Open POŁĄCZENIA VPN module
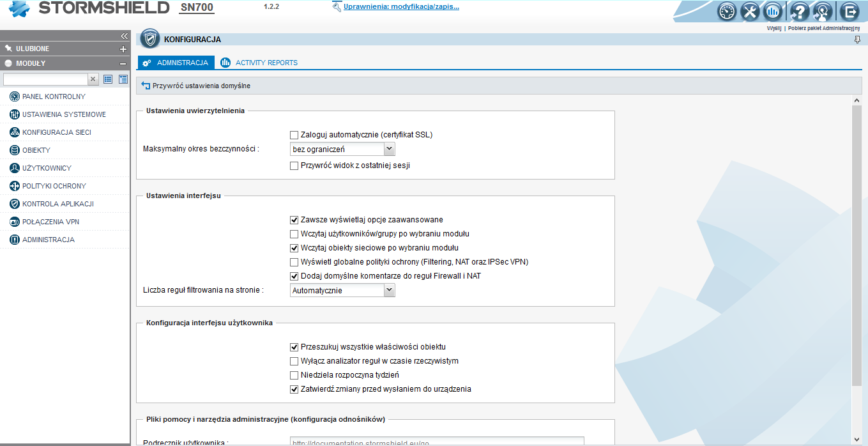This screenshot has width=868, height=446. click(51, 222)
